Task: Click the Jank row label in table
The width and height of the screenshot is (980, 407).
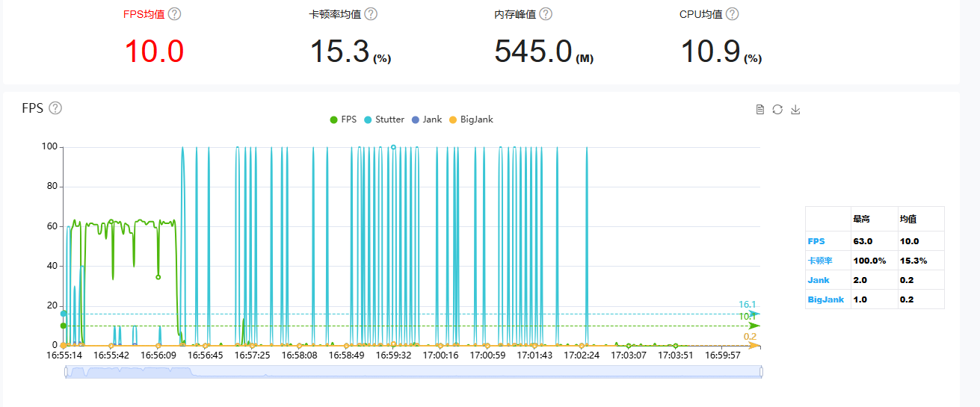Action: click(819, 280)
